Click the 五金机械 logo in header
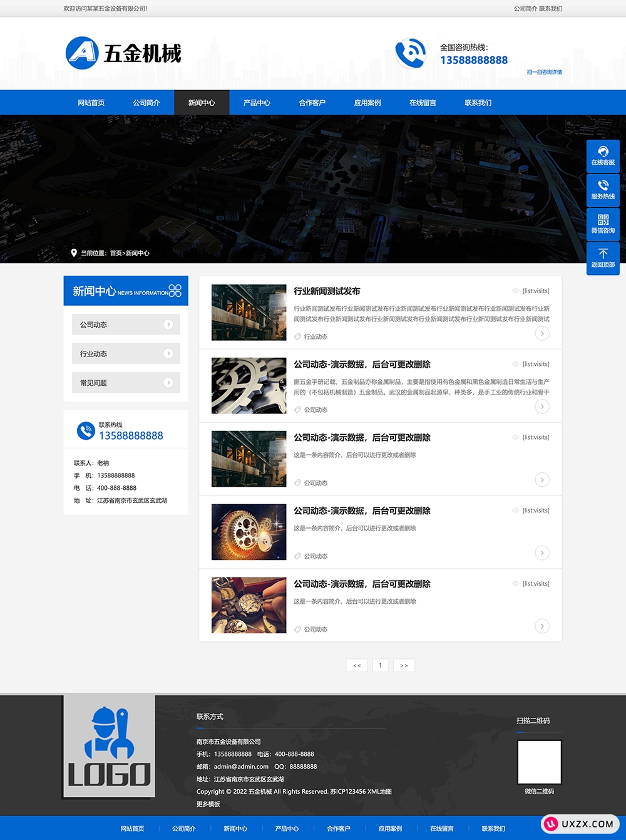The height and width of the screenshot is (840, 626). (123, 53)
